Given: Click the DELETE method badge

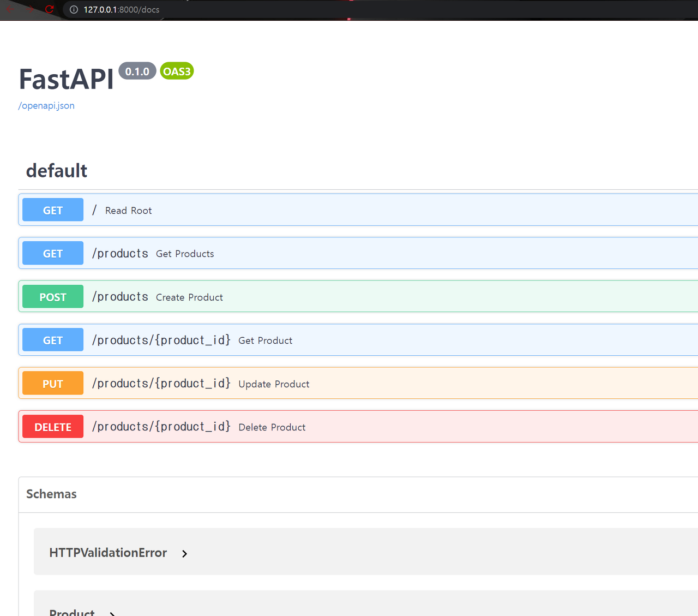Looking at the screenshot, I should coord(53,427).
